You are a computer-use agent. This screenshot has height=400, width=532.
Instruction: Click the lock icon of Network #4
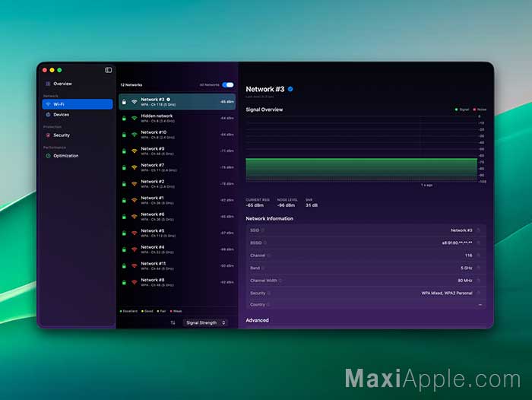pos(124,249)
